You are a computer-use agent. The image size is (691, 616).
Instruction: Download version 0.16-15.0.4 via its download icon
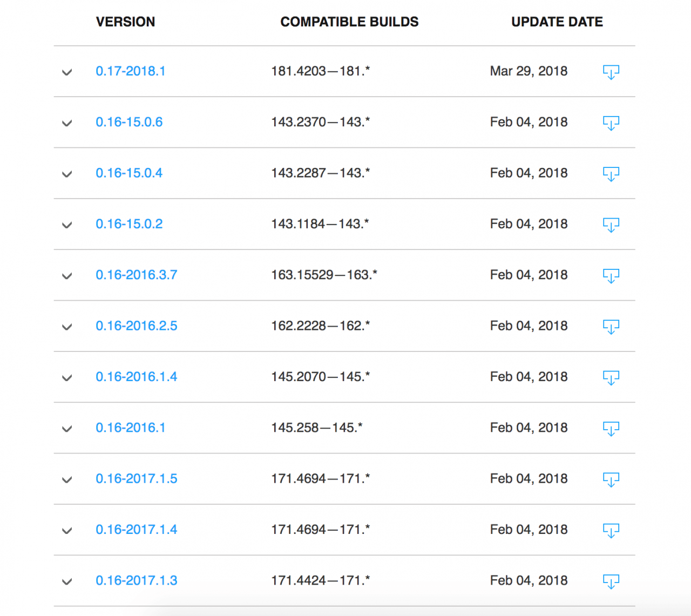pyautogui.click(x=611, y=174)
